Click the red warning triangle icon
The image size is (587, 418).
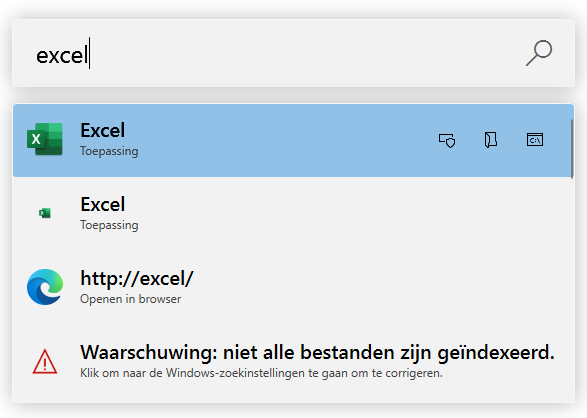click(x=45, y=362)
